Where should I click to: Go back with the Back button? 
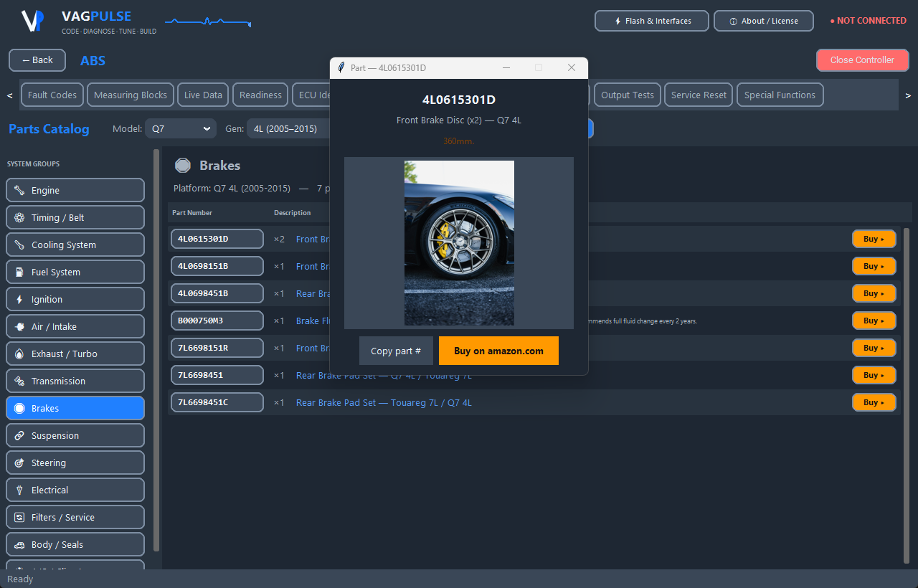[x=37, y=60]
